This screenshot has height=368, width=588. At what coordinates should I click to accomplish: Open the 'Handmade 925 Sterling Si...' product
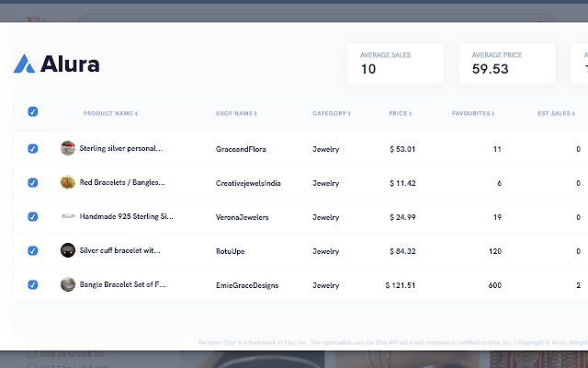(x=127, y=217)
